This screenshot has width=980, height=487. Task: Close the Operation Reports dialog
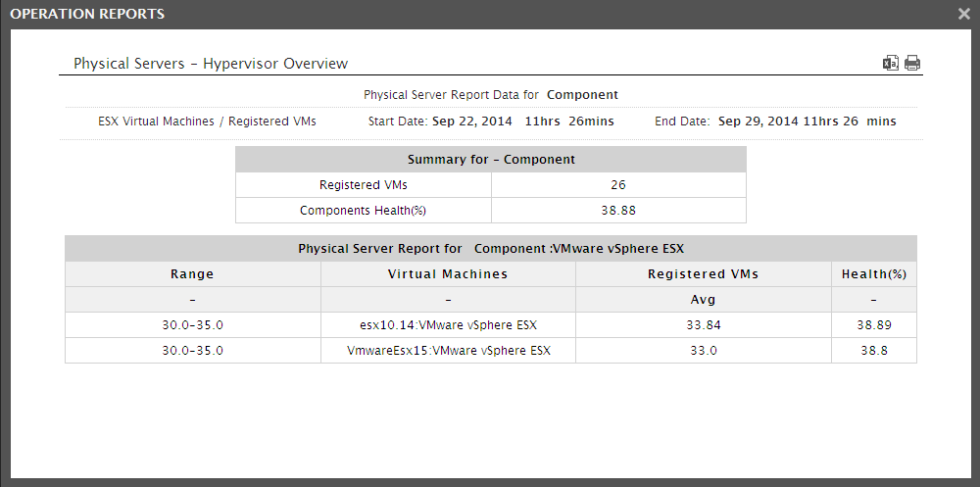pos(963,14)
